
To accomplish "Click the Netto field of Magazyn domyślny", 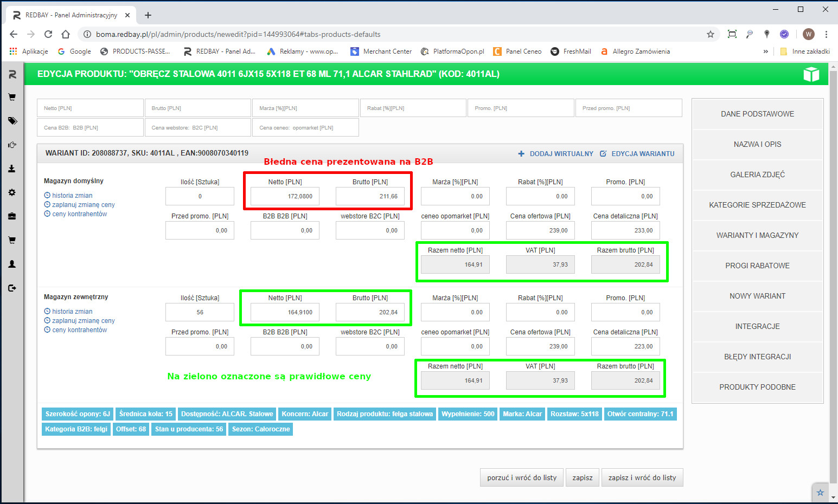I will coord(285,196).
